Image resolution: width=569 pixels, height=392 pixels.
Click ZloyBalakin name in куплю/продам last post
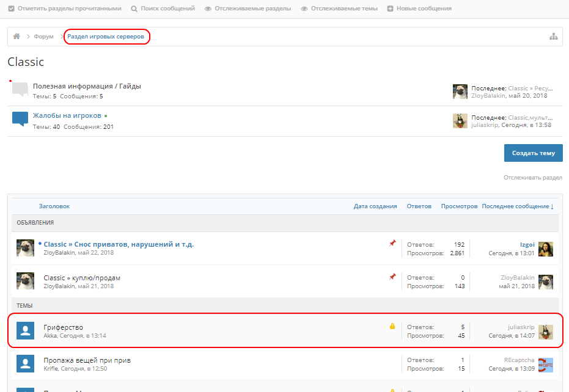(x=518, y=277)
